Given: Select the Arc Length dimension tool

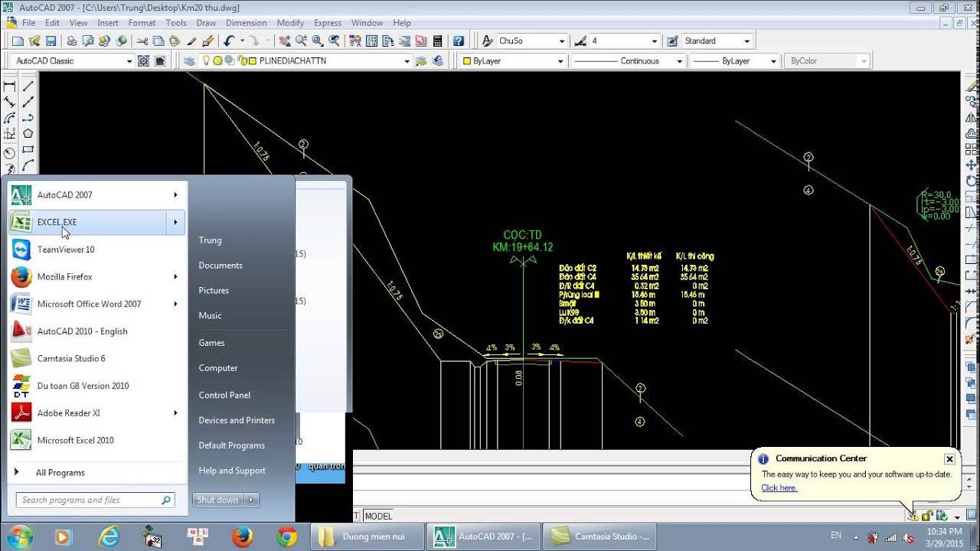Looking at the screenshot, I should [x=9, y=118].
